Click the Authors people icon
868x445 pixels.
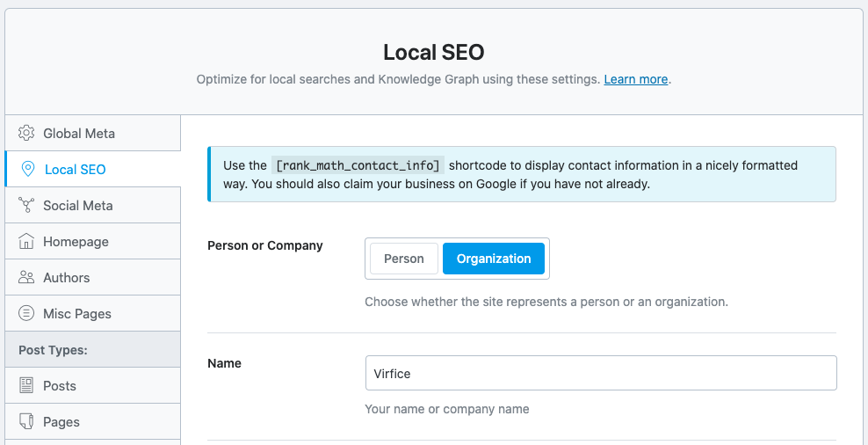click(x=26, y=278)
